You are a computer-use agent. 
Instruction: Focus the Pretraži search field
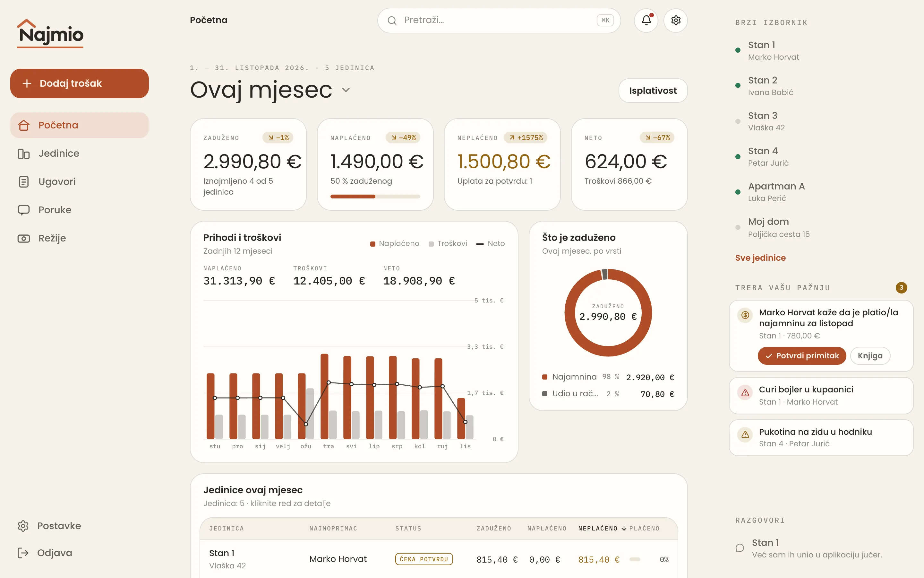tap(499, 21)
